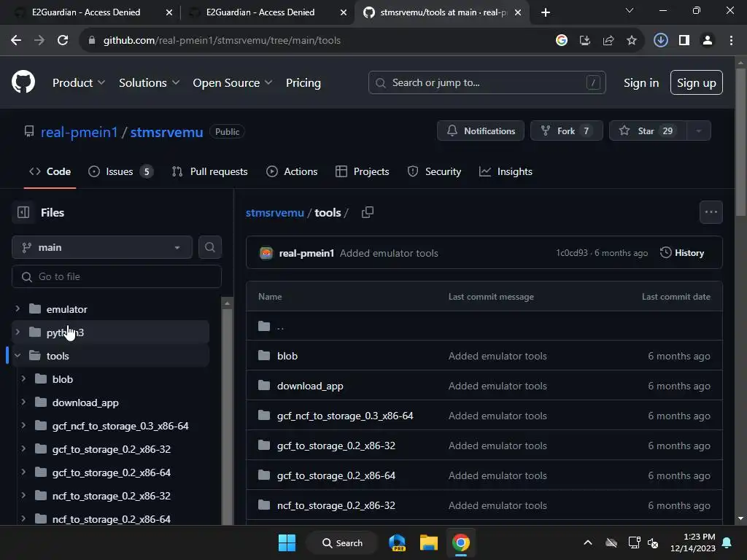Image resolution: width=747 pixels, height=560 pixels.
Task: Open the Insights tab
Action: point(506,171)
